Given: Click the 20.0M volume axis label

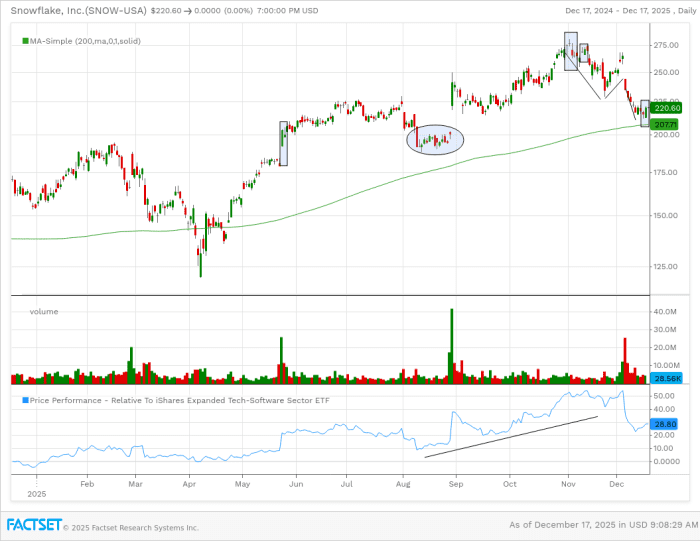Looking at the screenshot, I should coord(665,347).
